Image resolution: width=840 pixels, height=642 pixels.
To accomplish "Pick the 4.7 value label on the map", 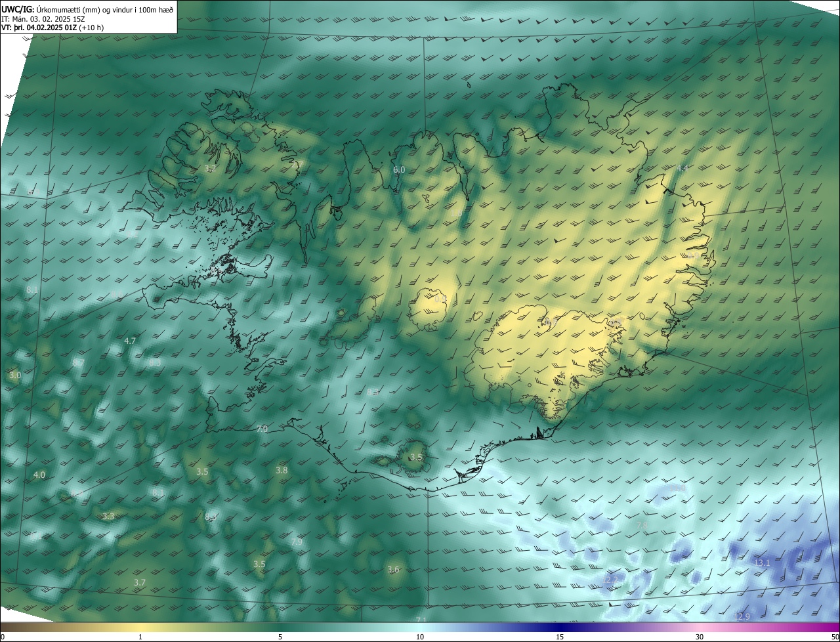I will tap(130, 341).
